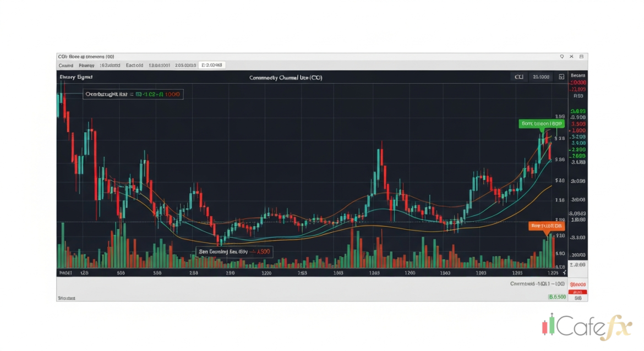Click the cursor arrow icon near the bottom time axis

[564, 272]
